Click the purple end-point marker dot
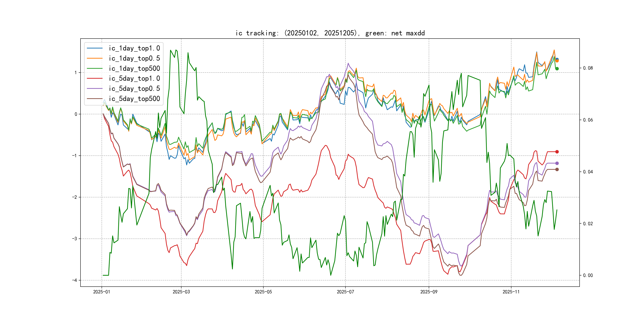This screenshot has height=322, width=644. [x=557, y=163]
